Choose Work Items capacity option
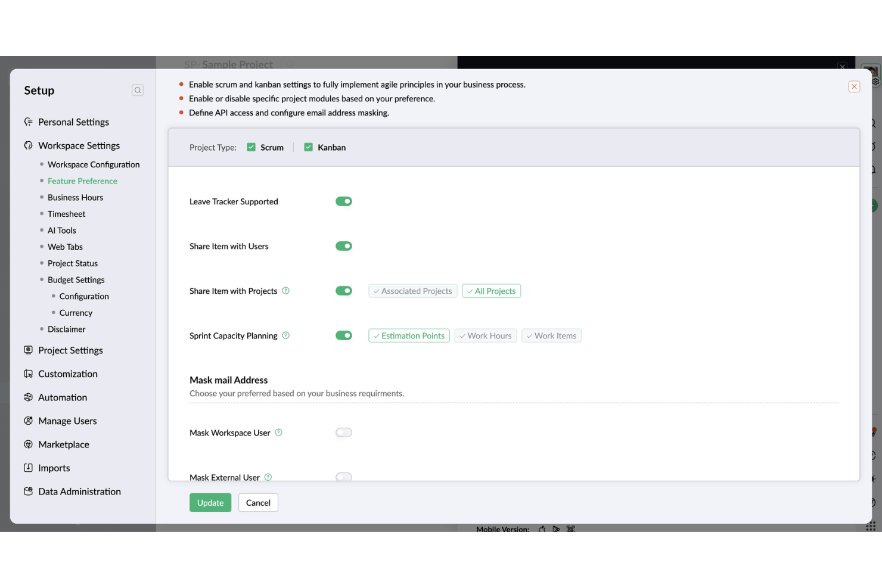The width and height of the screenshot is (882, 588). point(552,335)
